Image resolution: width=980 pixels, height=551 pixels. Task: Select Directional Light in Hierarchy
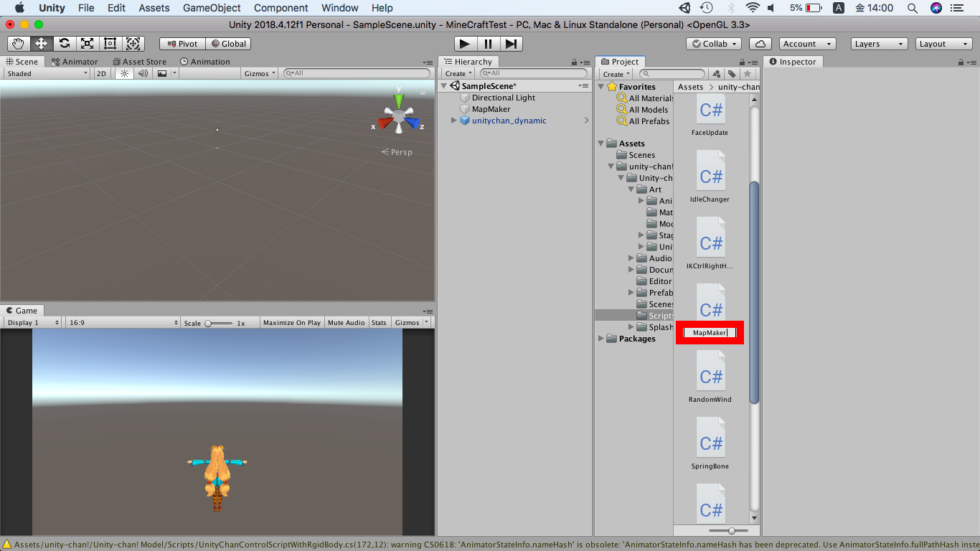[x=504, y=98]
